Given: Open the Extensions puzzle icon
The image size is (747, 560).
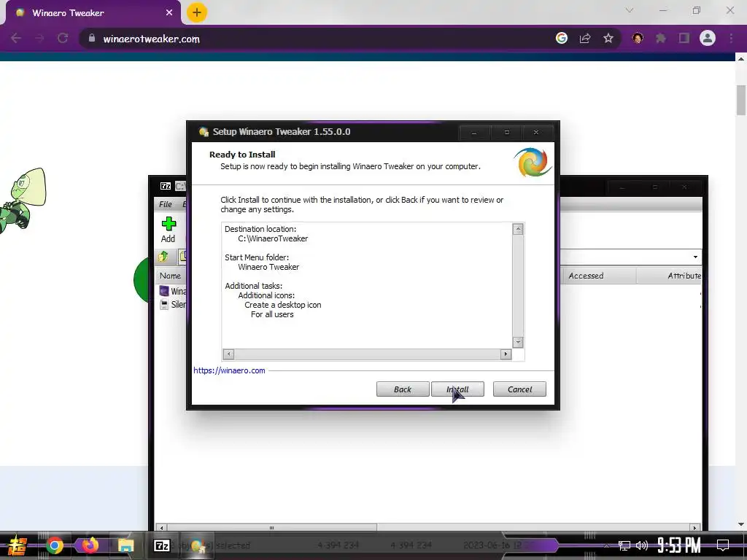Looking at the screenshot, I should [661, 38].
